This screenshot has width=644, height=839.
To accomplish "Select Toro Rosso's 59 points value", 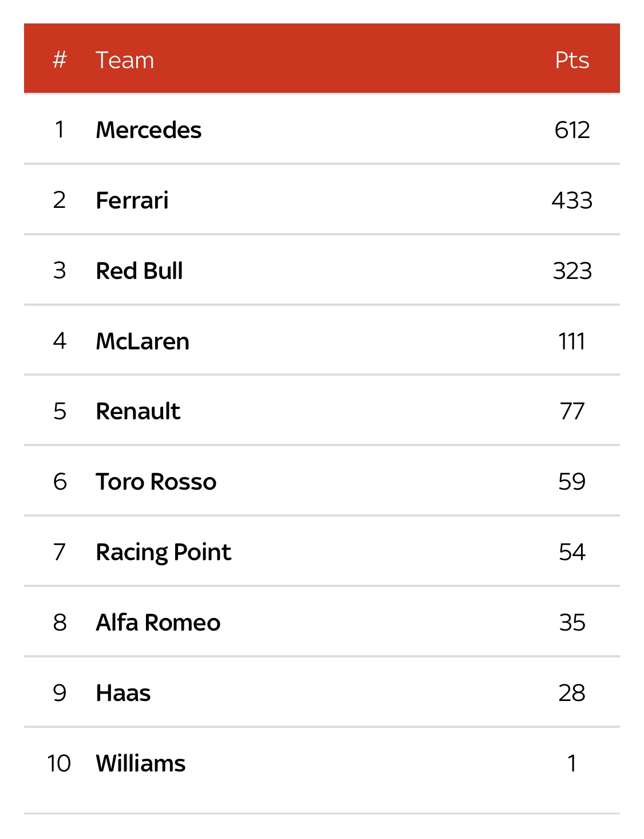I will pos(572,482).
